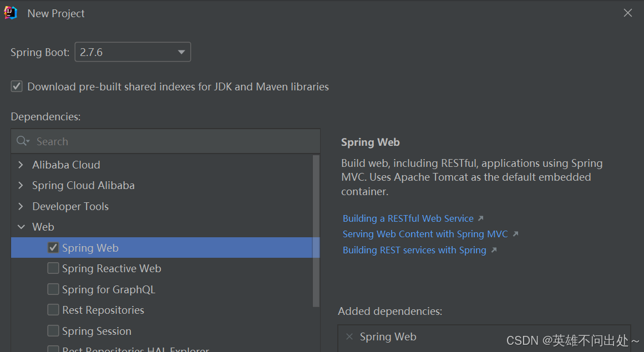The width and height of the screenshot is (644, 352).
Task: Open the Spring Boot version dropdown
Action: point(133,52)
